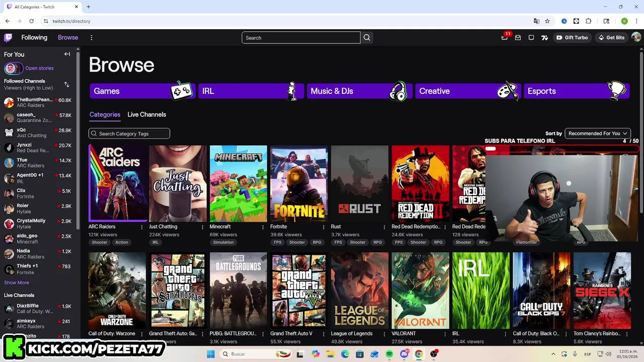Translate this page icon in address bar

click(536, 21)
